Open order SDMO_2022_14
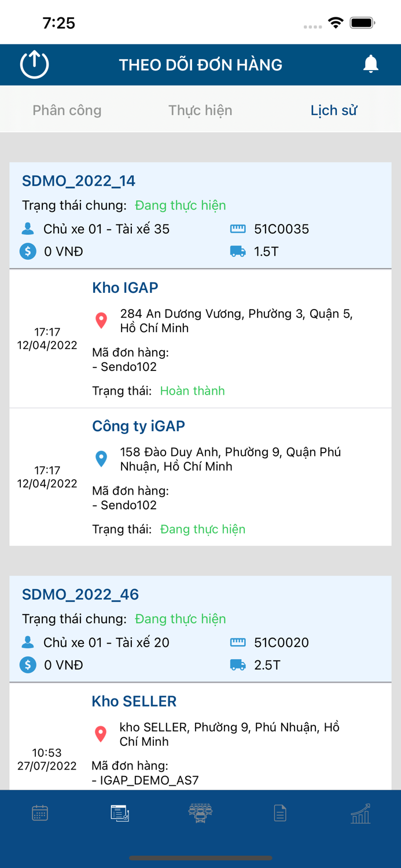This screenshot has height=868, width=401. click(78, 181)
